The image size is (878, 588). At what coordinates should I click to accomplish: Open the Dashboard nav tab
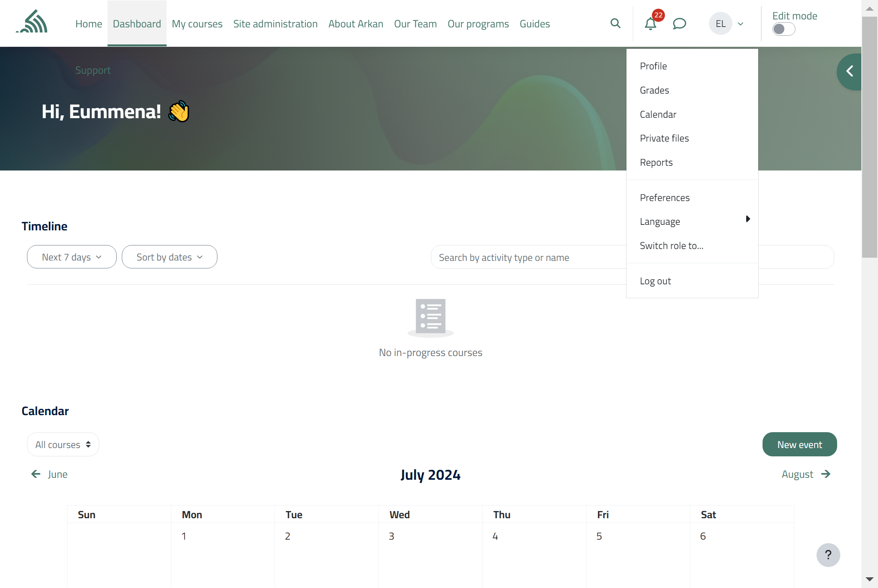tap(137, 24)
